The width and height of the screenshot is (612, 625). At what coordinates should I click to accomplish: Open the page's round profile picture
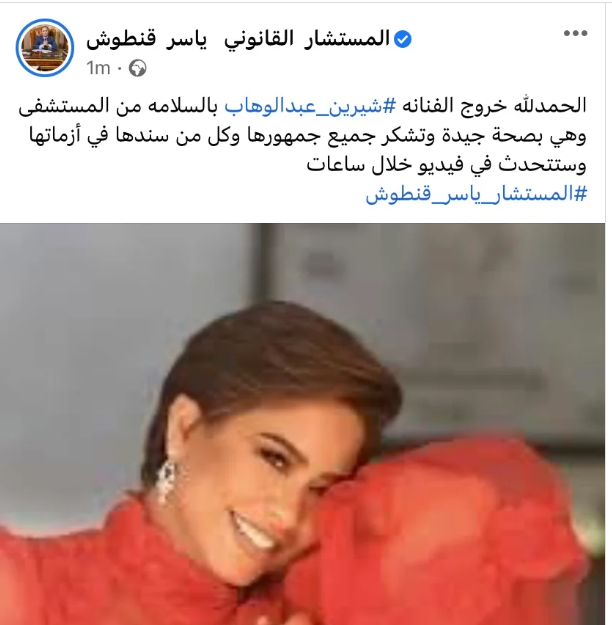click(45, 48)
